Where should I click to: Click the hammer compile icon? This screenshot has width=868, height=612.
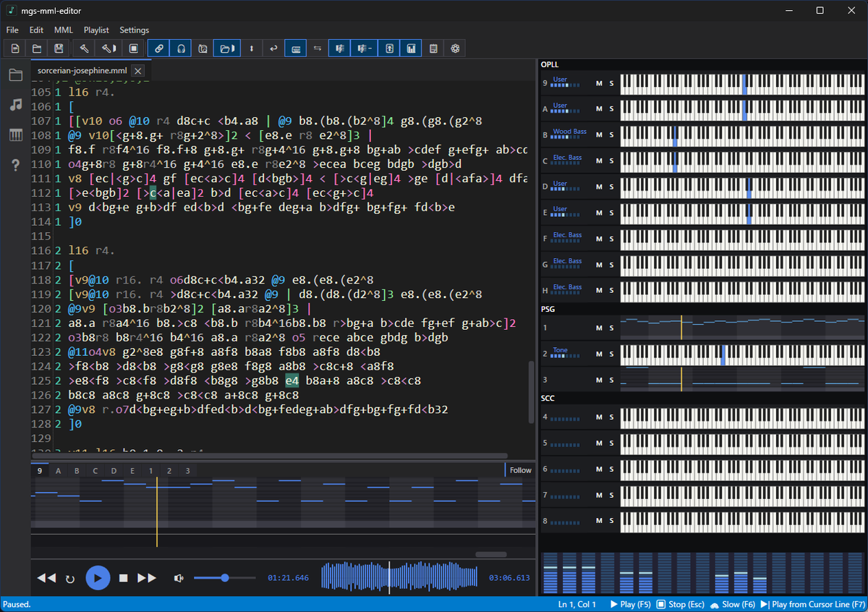[x=84, y=48]
